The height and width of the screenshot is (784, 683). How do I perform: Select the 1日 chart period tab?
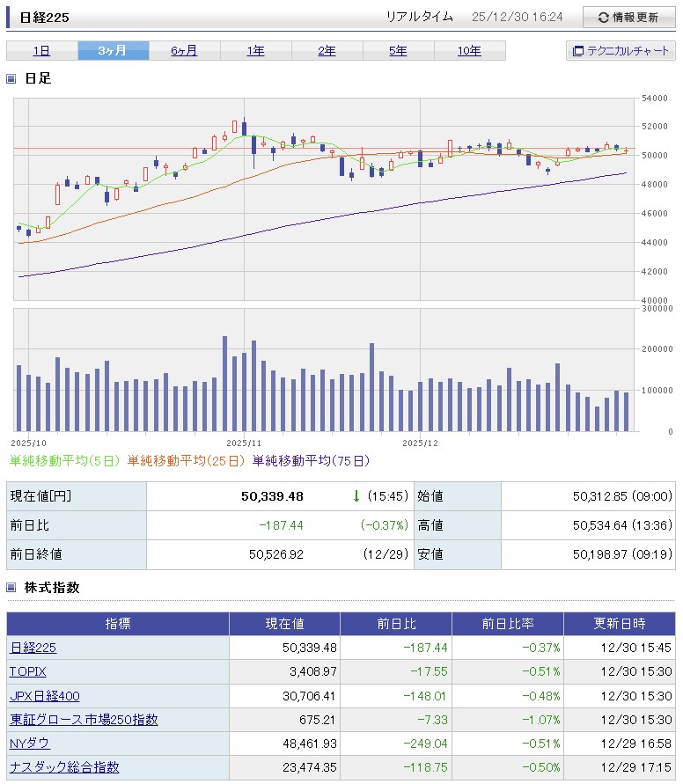click(41, 51)
